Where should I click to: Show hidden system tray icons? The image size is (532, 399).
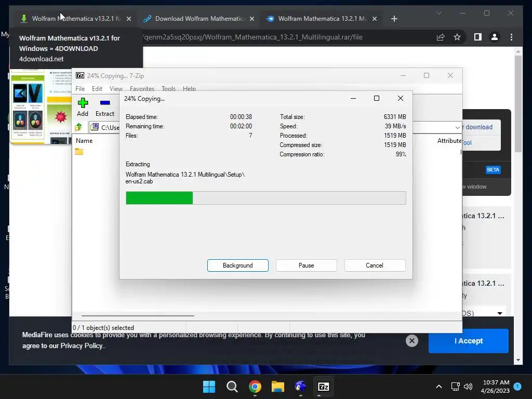438,387
